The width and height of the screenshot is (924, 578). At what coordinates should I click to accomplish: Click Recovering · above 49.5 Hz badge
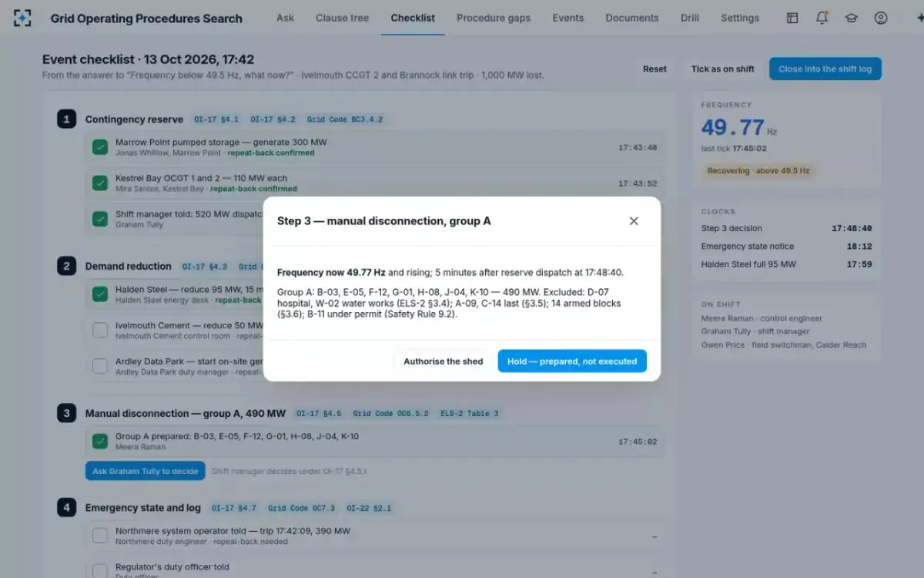coord(758,170)
